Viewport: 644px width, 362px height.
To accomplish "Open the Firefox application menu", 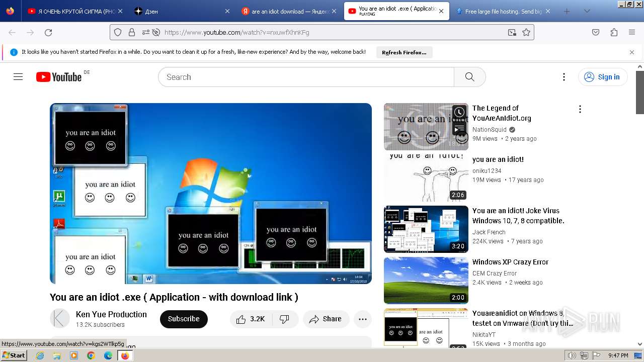I will point(632,32).
